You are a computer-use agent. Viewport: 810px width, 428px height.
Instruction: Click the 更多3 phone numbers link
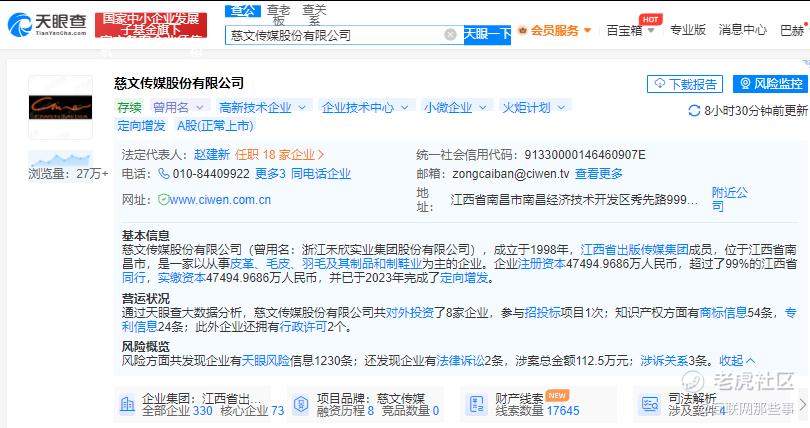pos(270,173)
